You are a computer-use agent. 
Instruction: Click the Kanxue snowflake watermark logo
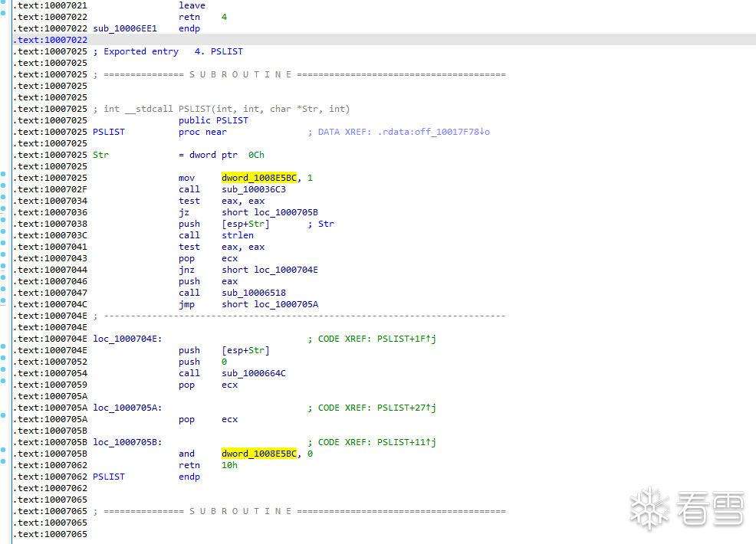pyautogui.click(x=649, y=508)
